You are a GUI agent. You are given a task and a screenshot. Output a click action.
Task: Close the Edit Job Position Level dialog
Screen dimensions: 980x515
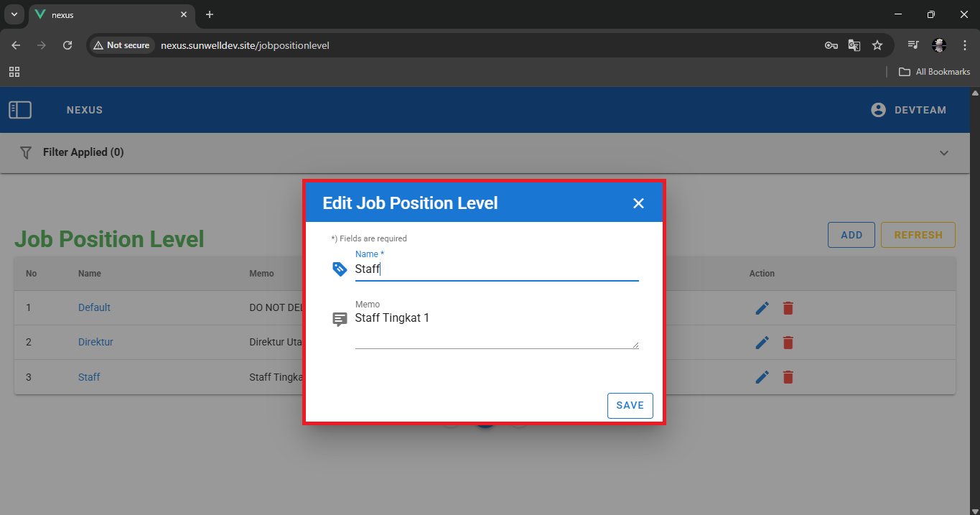[638, 203]
